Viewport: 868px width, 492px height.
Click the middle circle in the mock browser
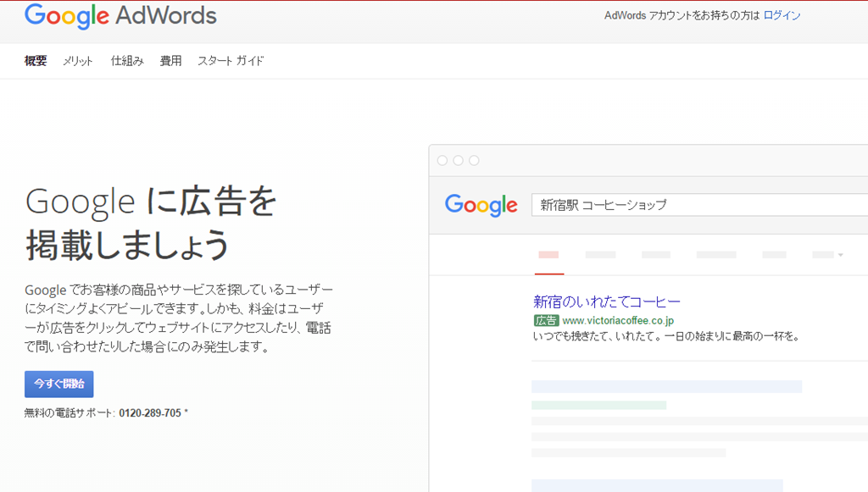tap(458, 160)
